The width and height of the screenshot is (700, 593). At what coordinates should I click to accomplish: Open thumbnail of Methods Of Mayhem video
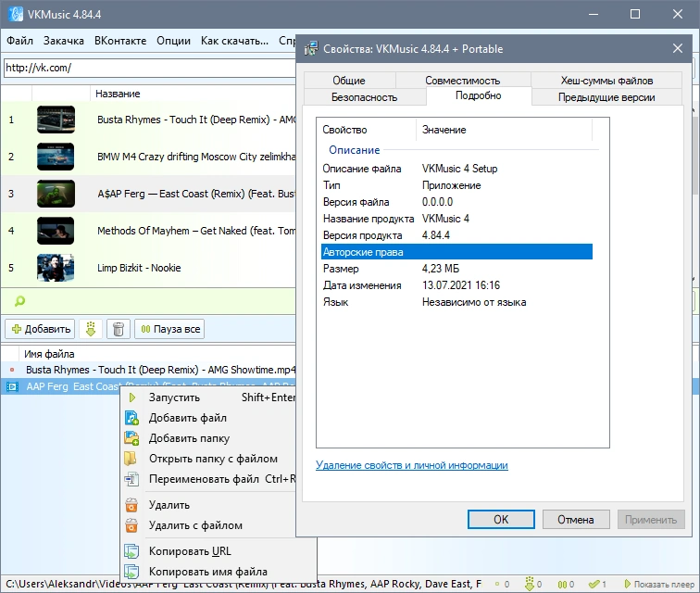tap(56, 231)
